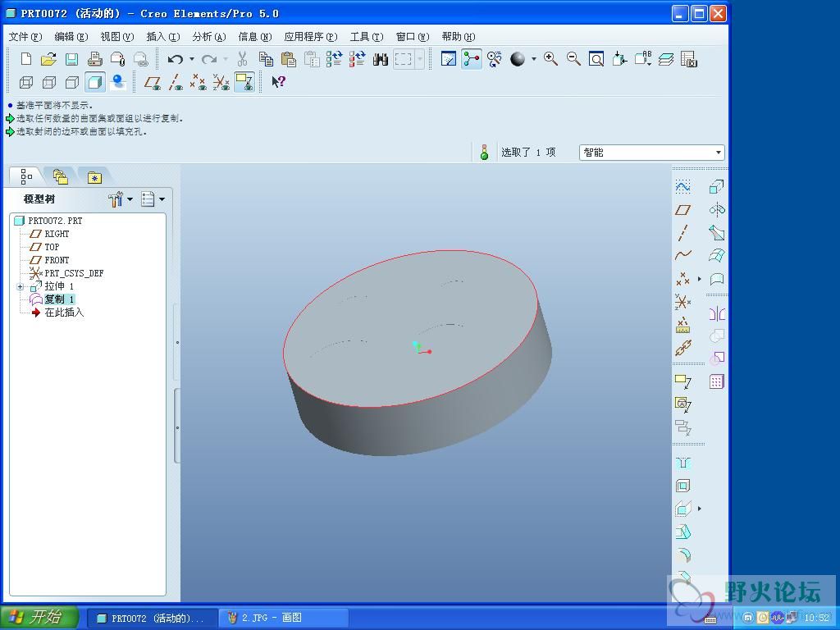Toggle coordinate system display

pos(221,82)
